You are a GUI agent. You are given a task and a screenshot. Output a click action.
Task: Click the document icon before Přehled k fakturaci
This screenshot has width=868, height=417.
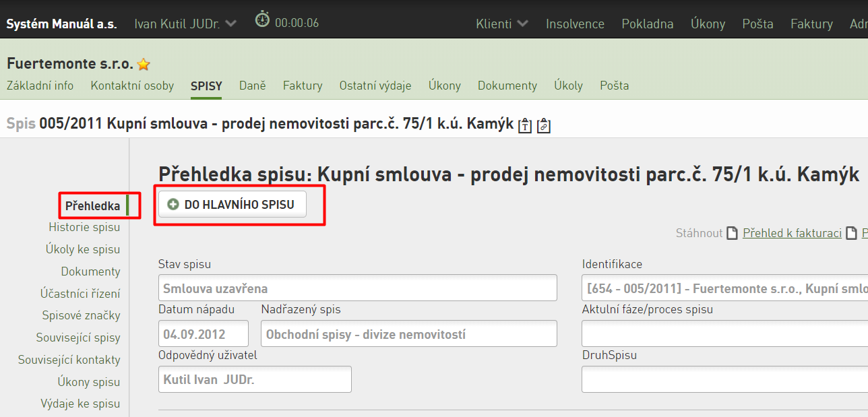pyautogui.click(x=733, y=233)
